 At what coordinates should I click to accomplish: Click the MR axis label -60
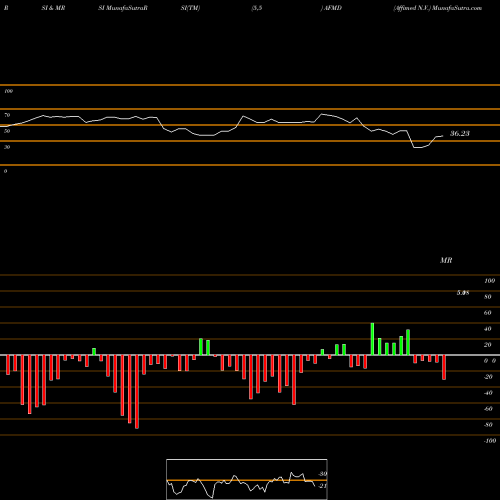coord(488,409)
